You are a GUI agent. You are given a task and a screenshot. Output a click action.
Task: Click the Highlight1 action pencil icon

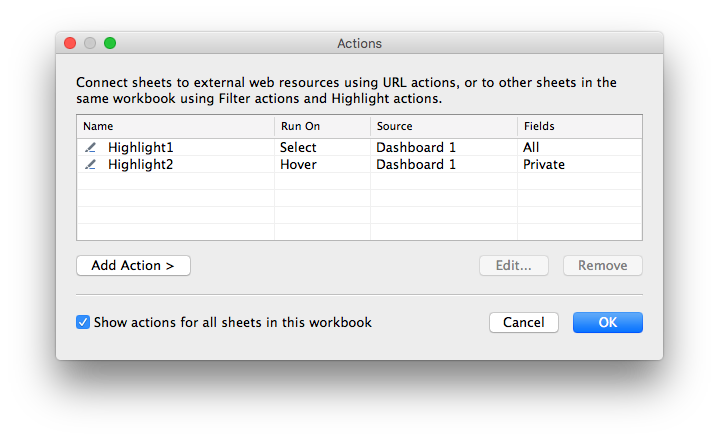(x=91, y=148)
